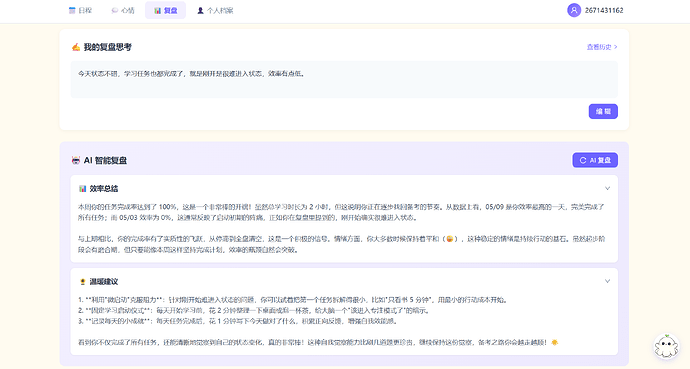This screenshot has width=690, height=369.
Task: Click the 效率总结 bar chart icon
Action: click(x=82, y=189)
